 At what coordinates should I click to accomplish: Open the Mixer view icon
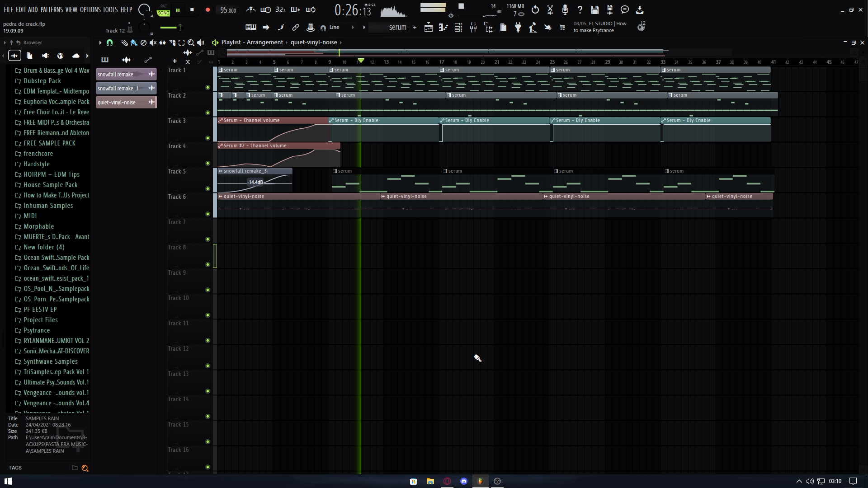(x=473, y=28)
